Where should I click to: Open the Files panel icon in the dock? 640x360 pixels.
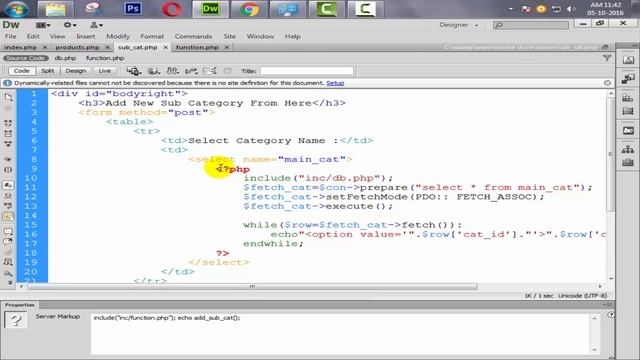pos(628,149)
